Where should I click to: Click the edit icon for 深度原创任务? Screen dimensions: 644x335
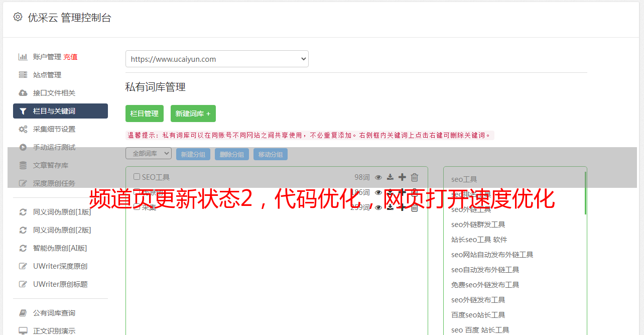tap(23, 183)
